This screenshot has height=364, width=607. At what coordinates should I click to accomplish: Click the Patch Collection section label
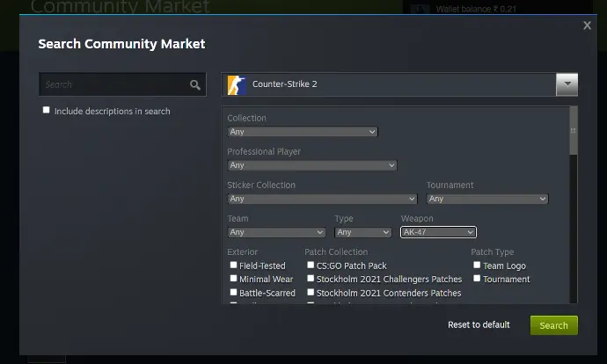click(336, 251)
